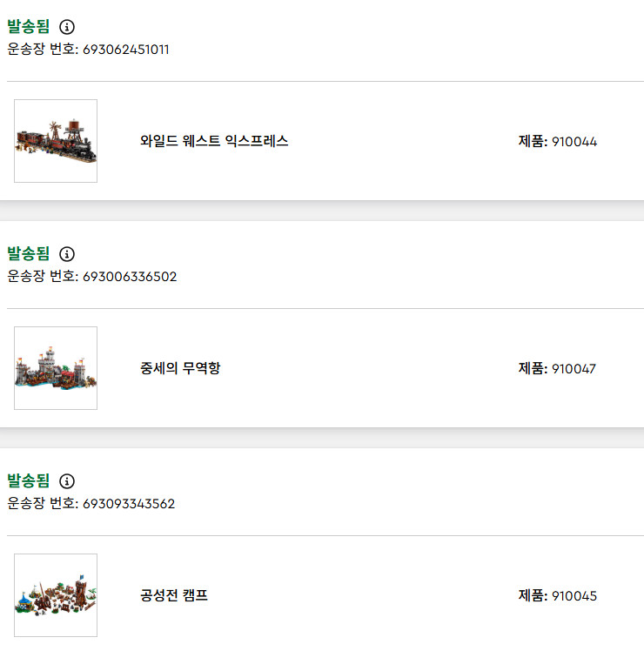Click product number 910044
The image size is (644, 651).
pos(574,142)
